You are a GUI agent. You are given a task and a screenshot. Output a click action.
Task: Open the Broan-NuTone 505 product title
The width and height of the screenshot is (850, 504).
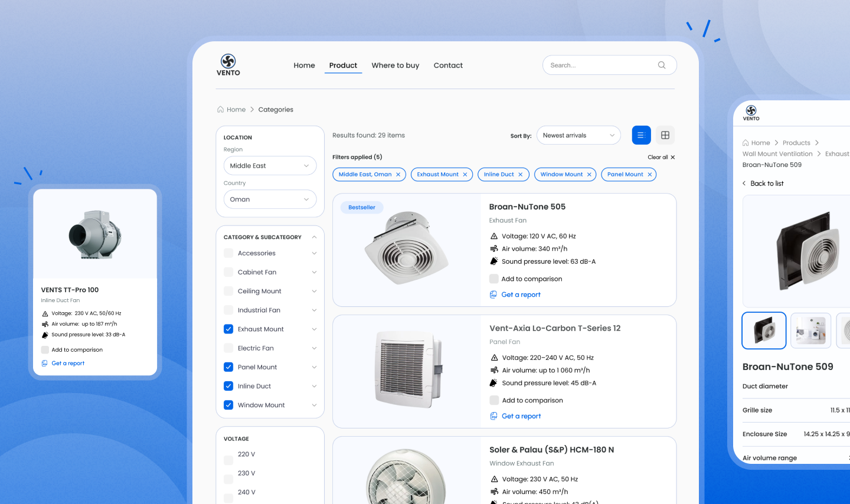pos(527,207)
